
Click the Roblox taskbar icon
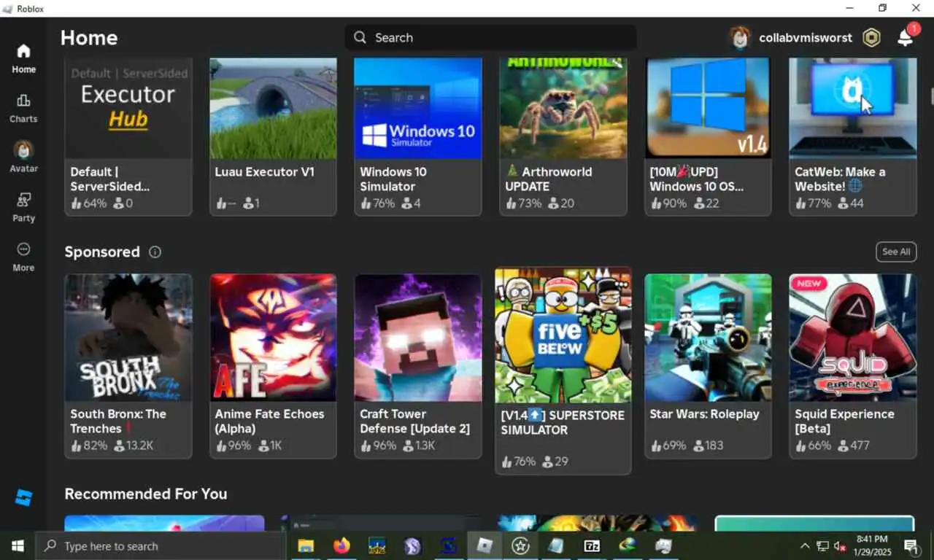485,545
